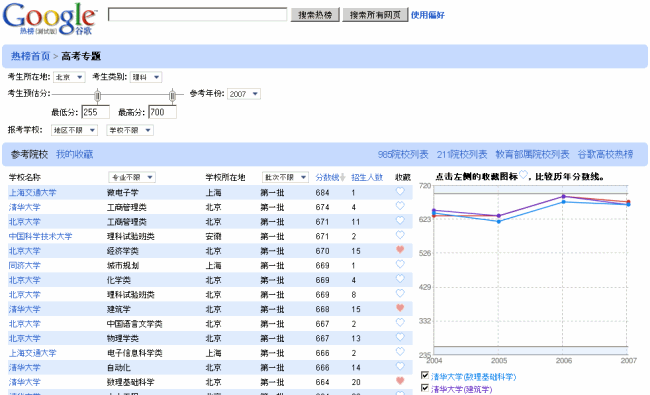Click 上海交通大学 link in 电子信息科学类 row
This screenshot has height=395, width=650.
click(x=32, y=353)
